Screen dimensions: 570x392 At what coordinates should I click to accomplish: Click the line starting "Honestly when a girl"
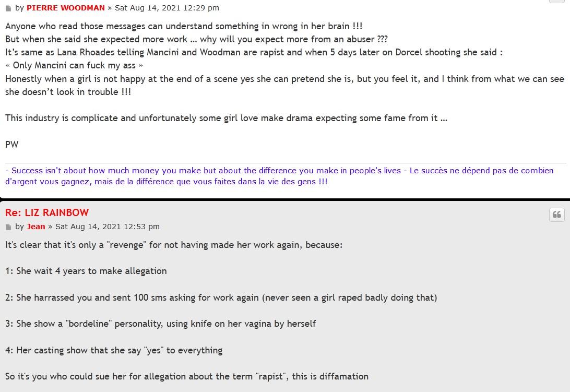tap(284, 79)
